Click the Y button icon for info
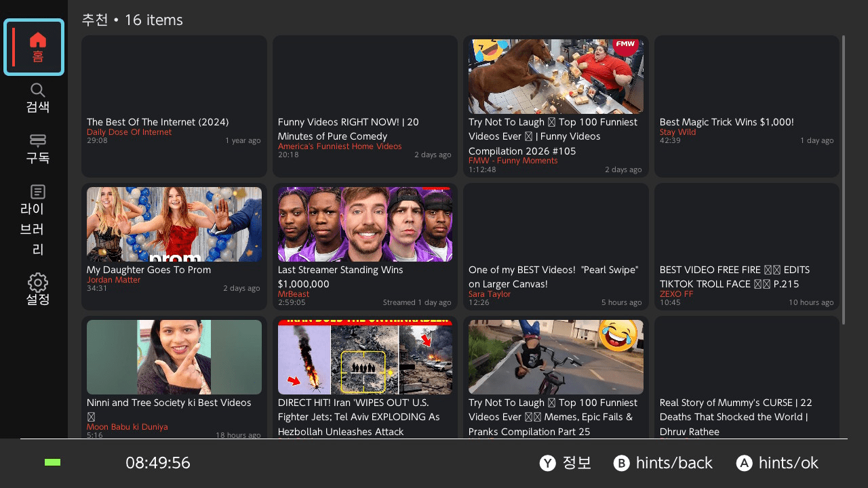868x488 pixels. [548, 463]
